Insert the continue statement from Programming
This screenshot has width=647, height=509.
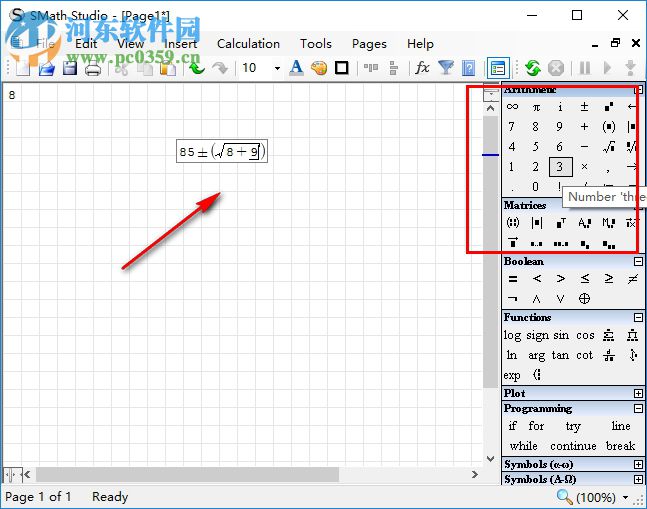573,446
